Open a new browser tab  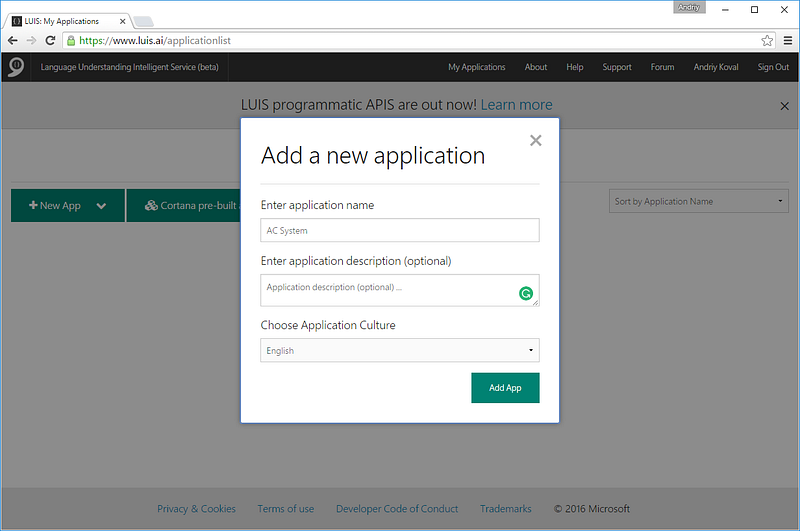[143, 21]
